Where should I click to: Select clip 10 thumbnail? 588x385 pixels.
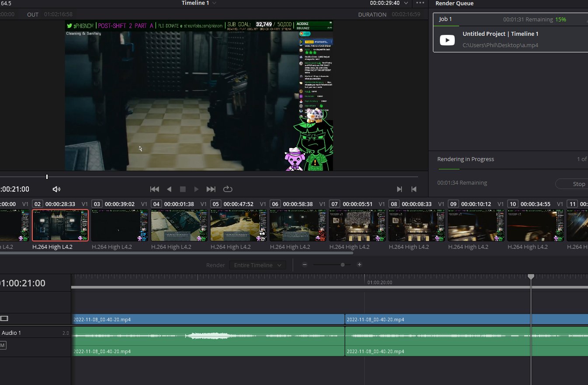tap(536, 225)
